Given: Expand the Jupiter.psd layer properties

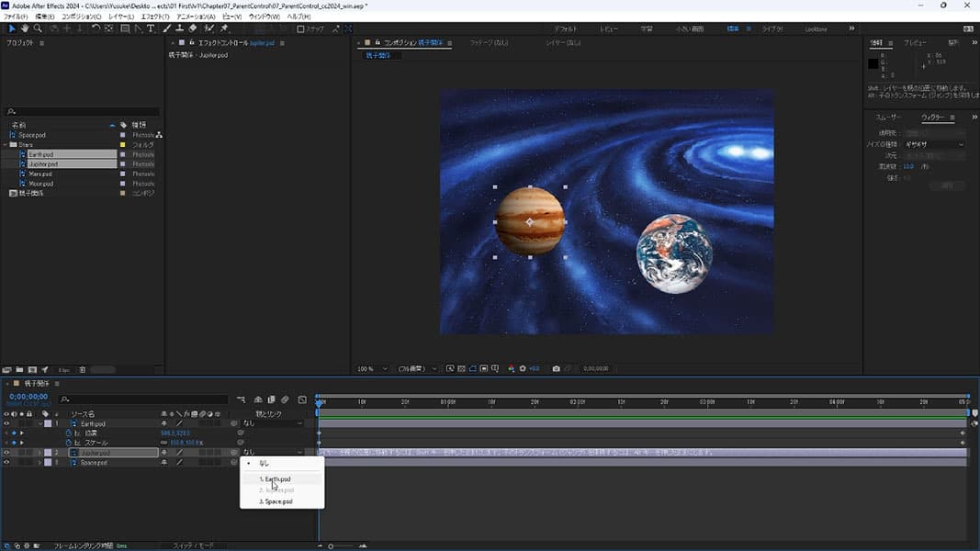Looking at the screenshot, I should [39, 453].
